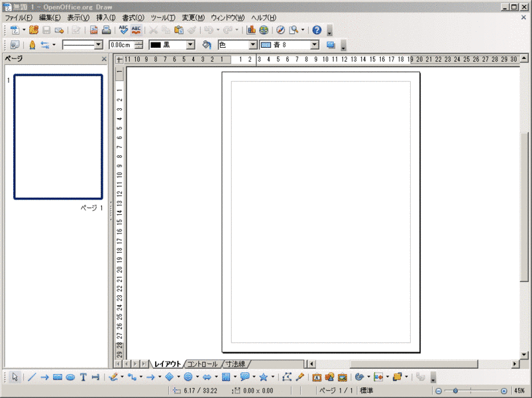Click the Copy icon
This screenshot has width=532, height=398.
coord(166,31)
